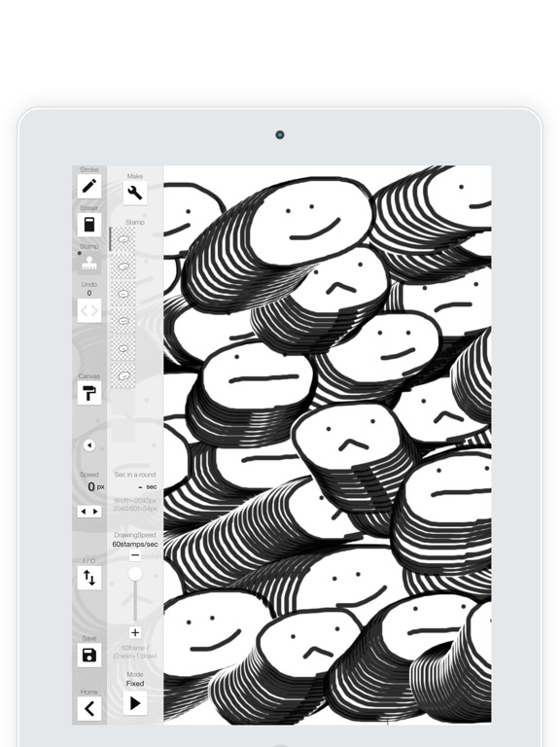Activate the Stamp tool
Screen dimensions: 560x747
pyautogui.click(x=89, y=263)
